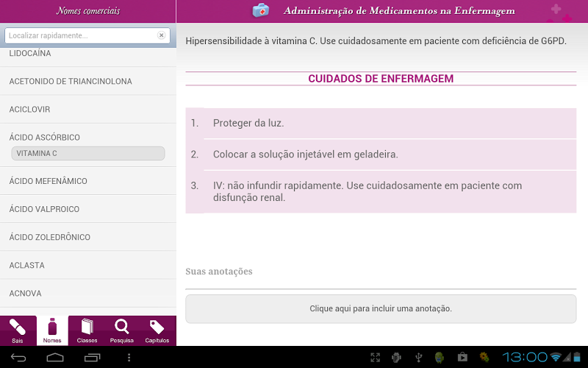Open the Capítulos tag tab
This screenshot has height=368, width=588.
pyautogui.click(x=157, y=330)
